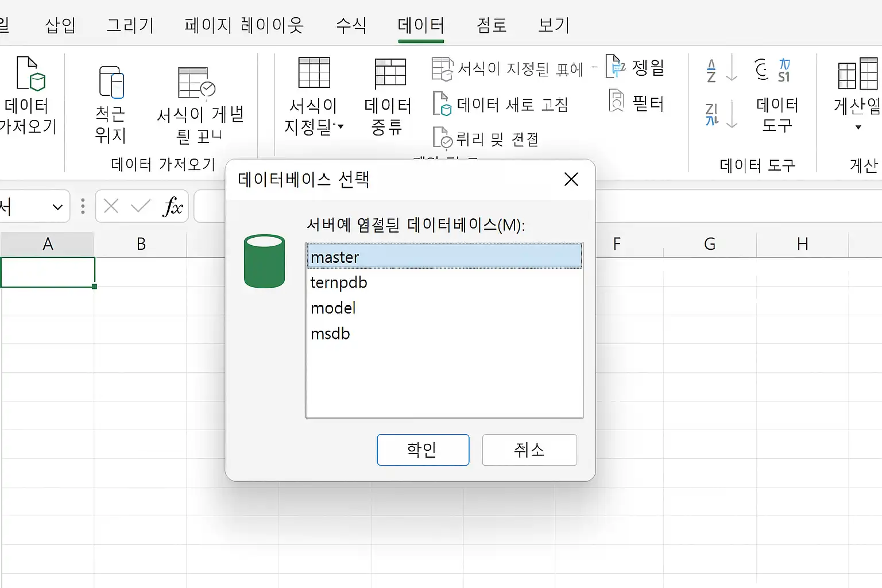The width and height of the screenshot is (882, 588).
Task: Expand the 서식이 지정된 dropdown arrow
Action: [341, 126]
